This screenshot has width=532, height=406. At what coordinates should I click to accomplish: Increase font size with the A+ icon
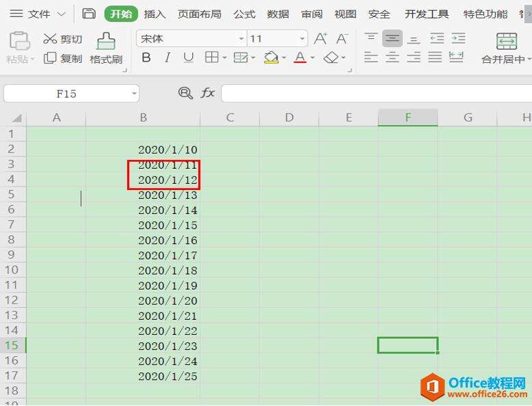[x=321, y=39]
